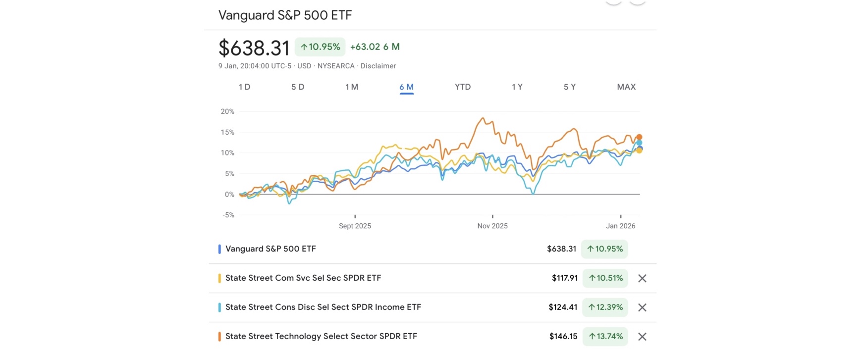Click the 13.74% gain badge for Technology ETF

coord(605,337)
